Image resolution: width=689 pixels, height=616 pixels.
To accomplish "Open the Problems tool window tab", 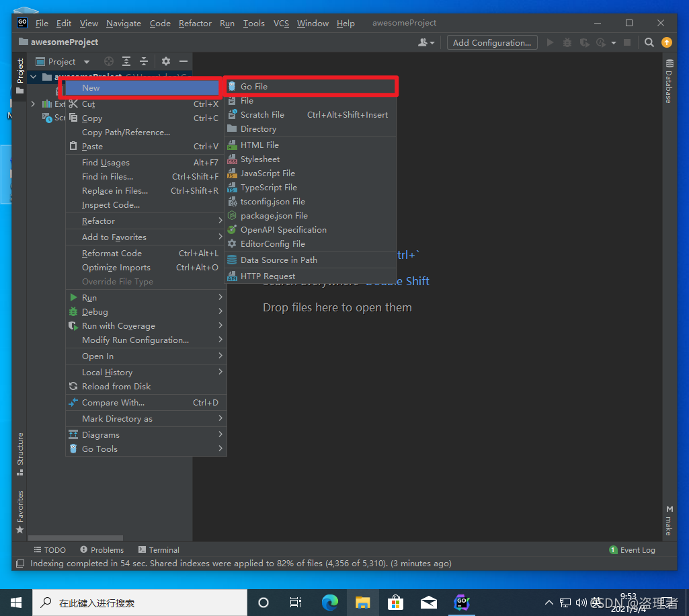I will pos(102,550).
